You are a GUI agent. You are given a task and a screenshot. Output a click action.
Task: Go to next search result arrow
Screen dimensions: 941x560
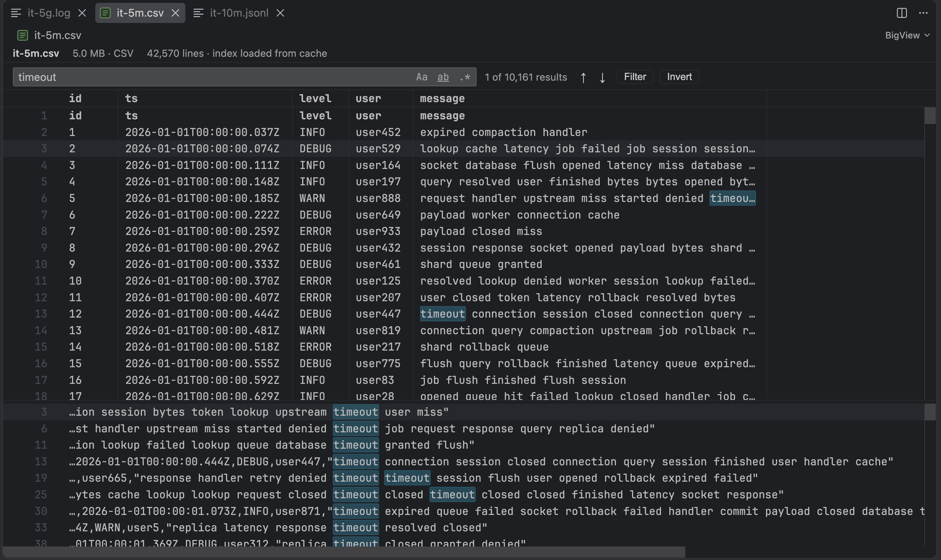click(x=602, y=77)
